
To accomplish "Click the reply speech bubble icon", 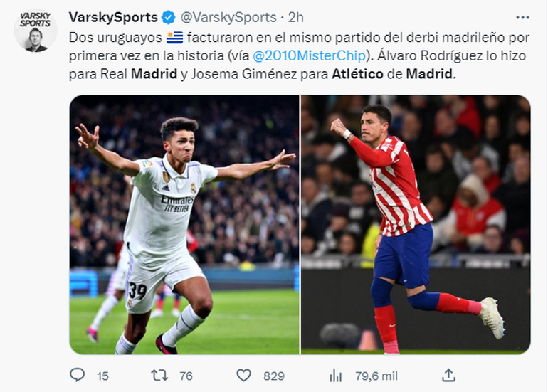I will pos(78,375).
